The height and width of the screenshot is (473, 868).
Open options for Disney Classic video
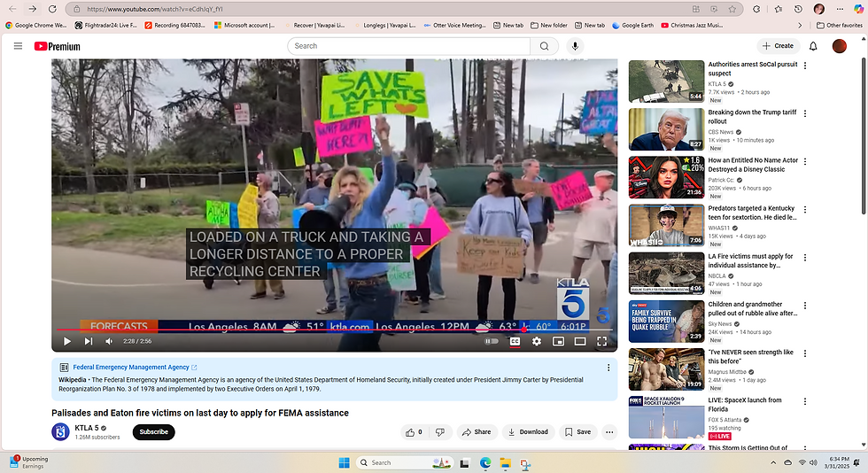(805, 162)
